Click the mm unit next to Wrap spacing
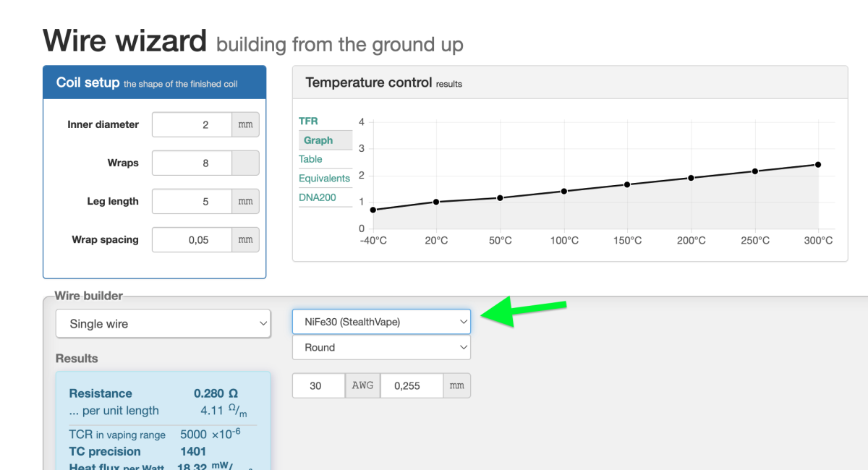 tap(246, 239)
